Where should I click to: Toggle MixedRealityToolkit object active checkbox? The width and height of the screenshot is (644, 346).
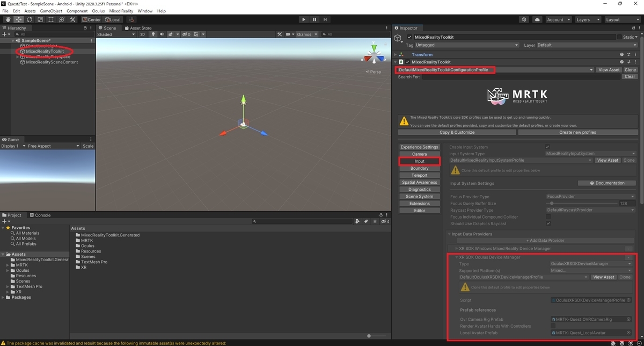[x=409, y=37]
